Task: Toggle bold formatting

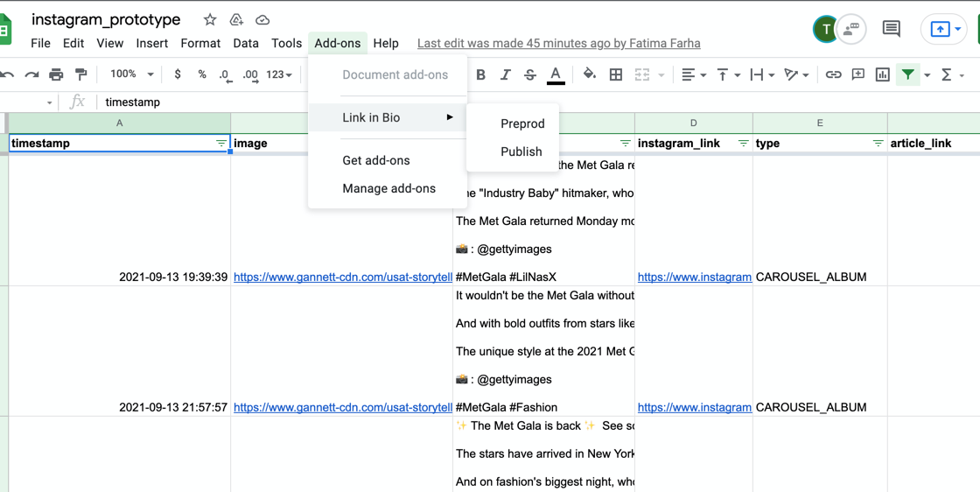Action: (x=480, y=74)
